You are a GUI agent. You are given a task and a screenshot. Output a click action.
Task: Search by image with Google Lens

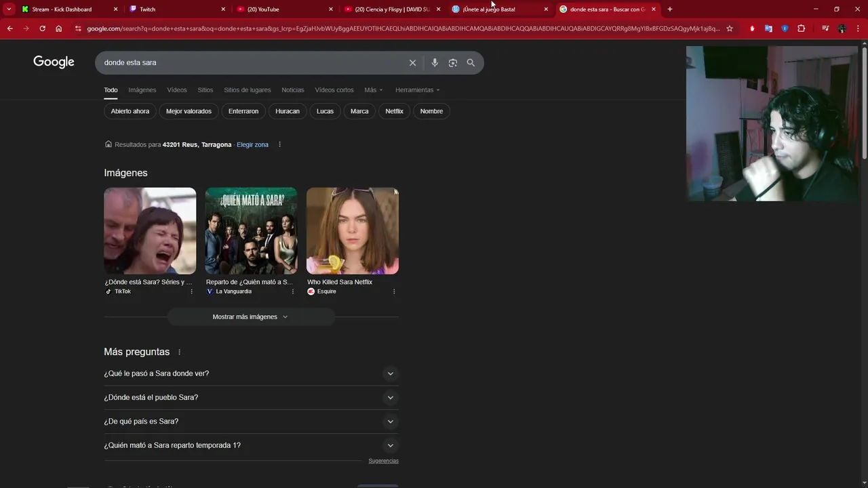[x=452, y=62]
